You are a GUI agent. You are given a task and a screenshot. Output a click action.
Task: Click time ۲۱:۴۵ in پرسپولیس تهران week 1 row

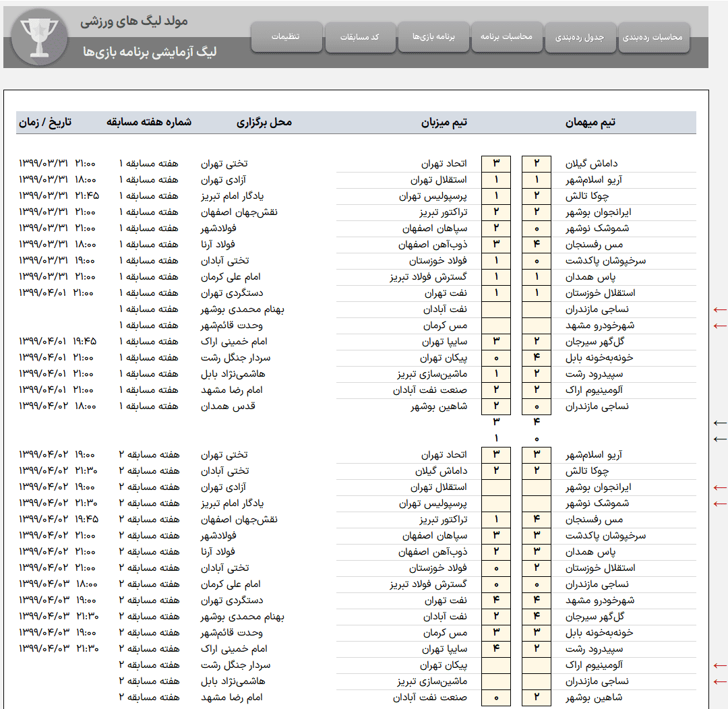(87, 196)
